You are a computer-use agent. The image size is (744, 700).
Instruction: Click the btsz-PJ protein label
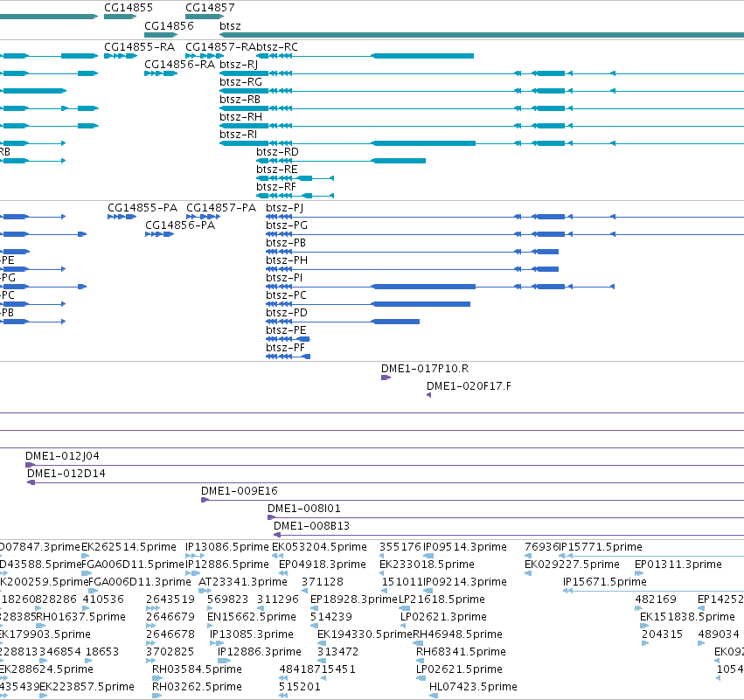pyautogui.click(x=285, y=208)
